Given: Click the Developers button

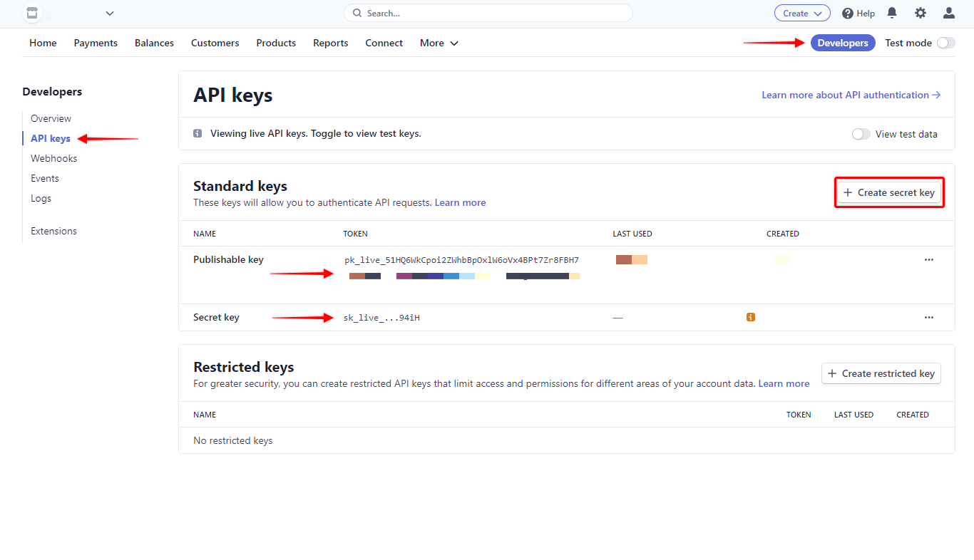Looking at the screenshot, I should click(843, 43).
